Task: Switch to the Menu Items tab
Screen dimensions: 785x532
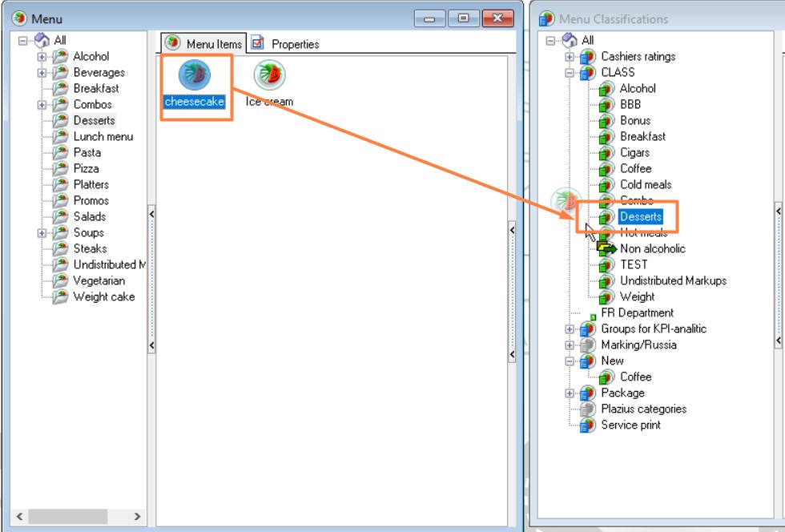Action: tap(203, 43)
